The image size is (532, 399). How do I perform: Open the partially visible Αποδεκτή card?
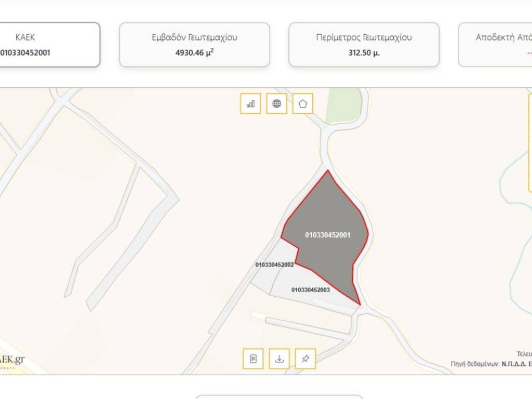click(495, 45)
